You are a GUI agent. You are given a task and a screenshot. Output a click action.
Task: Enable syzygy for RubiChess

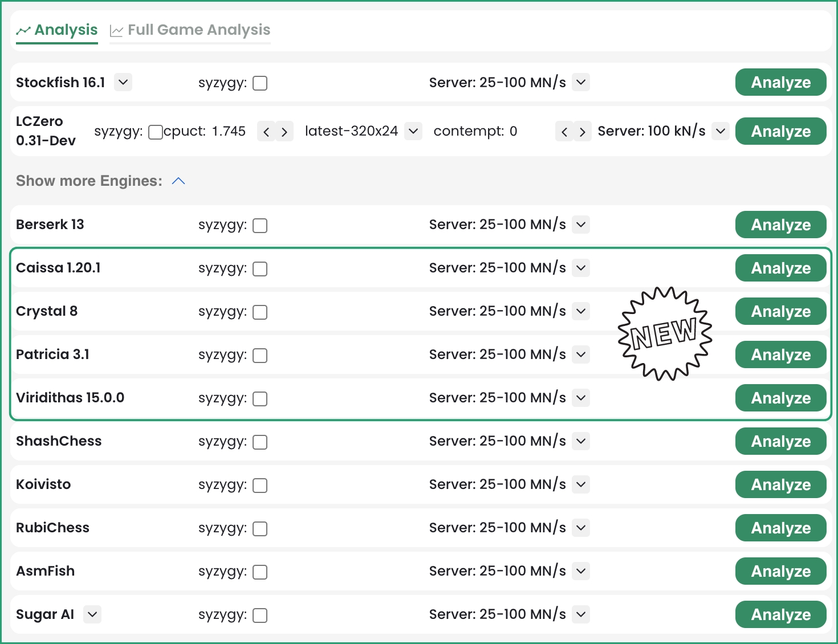[x=260, y=529]
